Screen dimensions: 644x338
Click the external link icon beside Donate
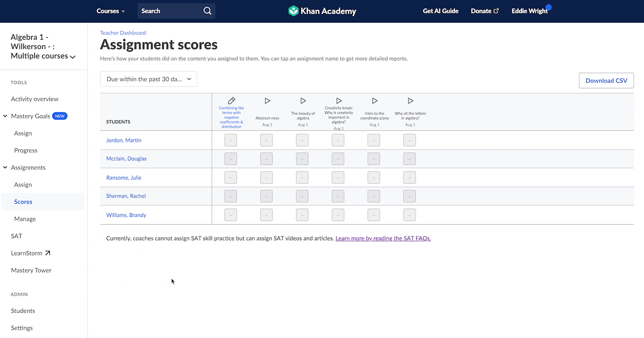tap(496, 11)
